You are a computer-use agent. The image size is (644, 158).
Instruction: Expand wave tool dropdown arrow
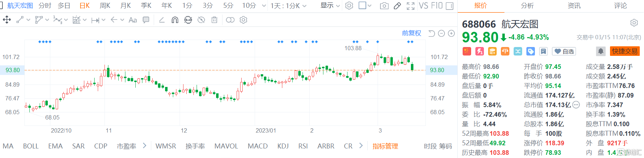[x=66, y=20]
